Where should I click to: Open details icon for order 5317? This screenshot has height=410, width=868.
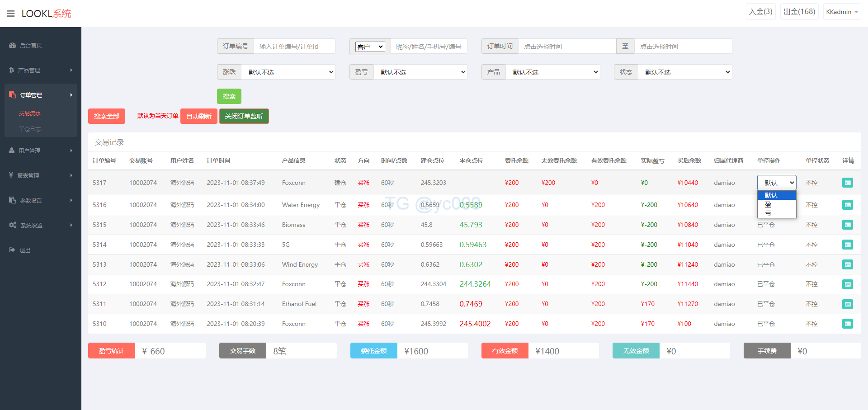click(x=848, y=183)
